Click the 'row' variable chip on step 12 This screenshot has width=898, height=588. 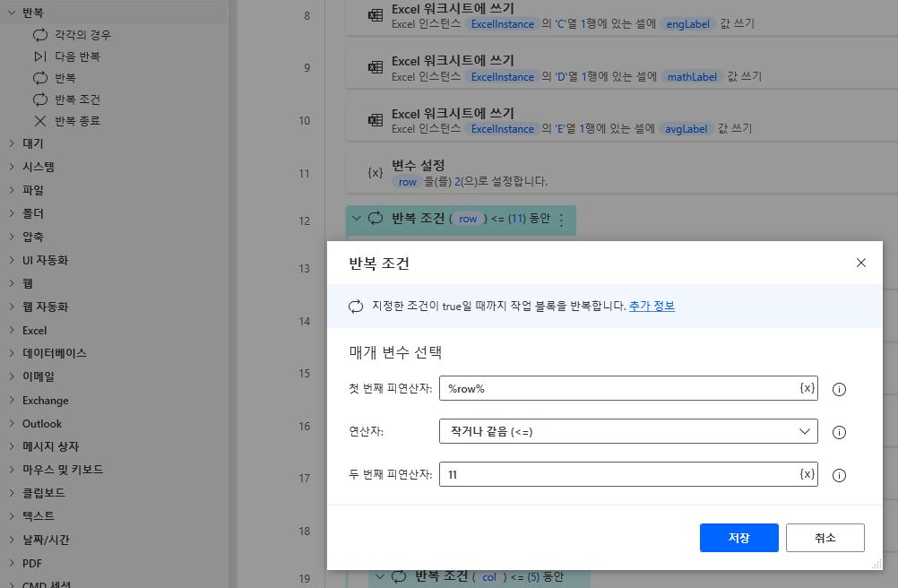468,219
